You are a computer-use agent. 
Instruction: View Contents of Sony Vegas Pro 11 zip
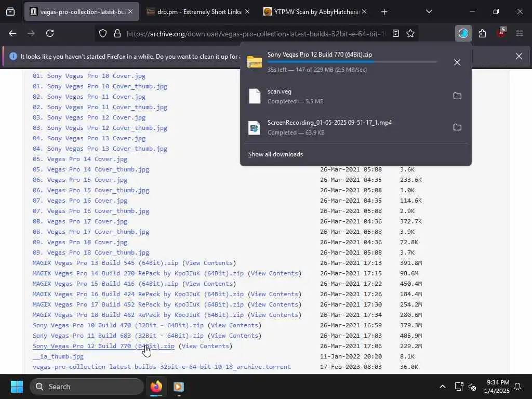pyautogui.click(x=234, y=336)
